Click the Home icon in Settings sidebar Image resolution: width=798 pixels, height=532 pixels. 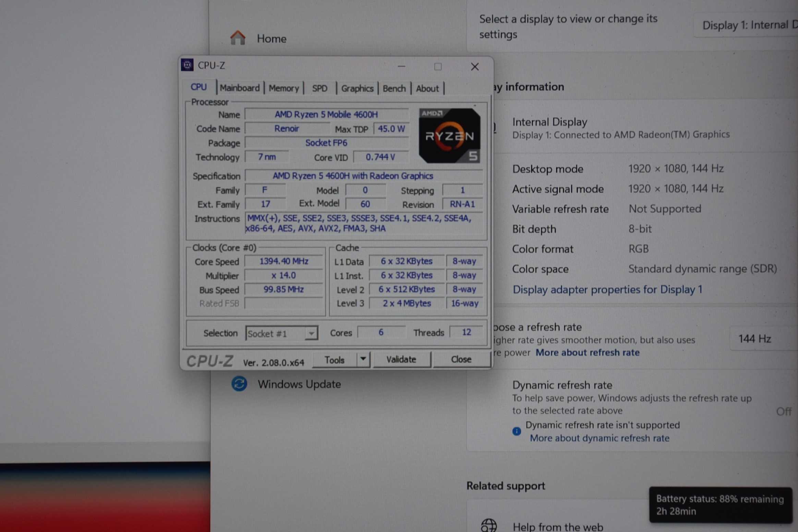tap(238, 38)
